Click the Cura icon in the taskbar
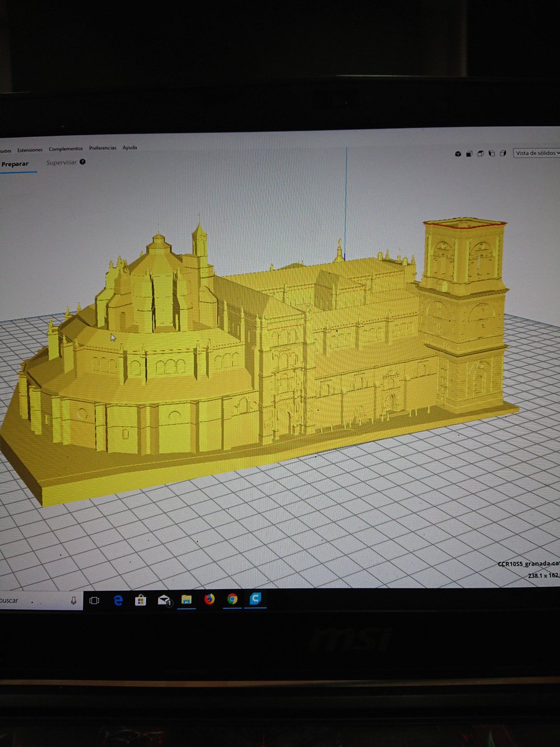560x747 pixels. (255, 599)
